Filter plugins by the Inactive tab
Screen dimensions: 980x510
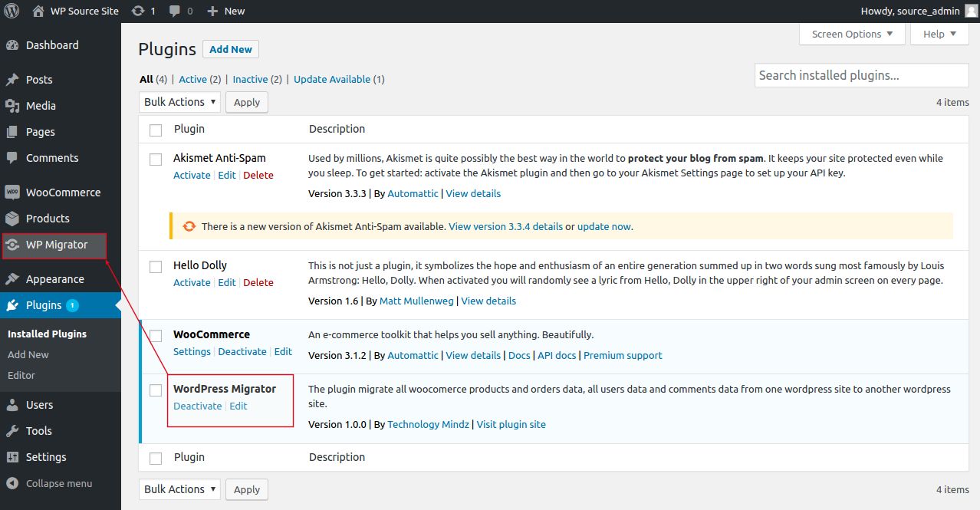250,79
